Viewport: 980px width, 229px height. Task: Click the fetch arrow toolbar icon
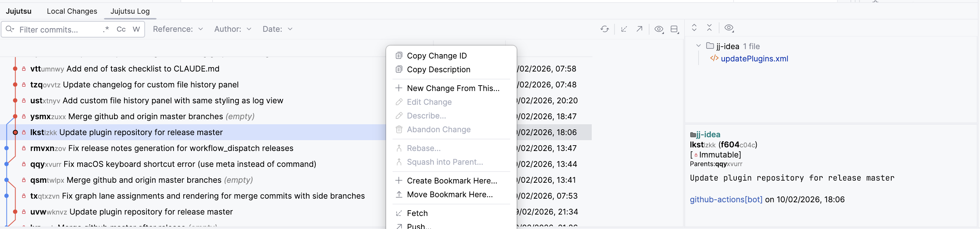[624, 29]
